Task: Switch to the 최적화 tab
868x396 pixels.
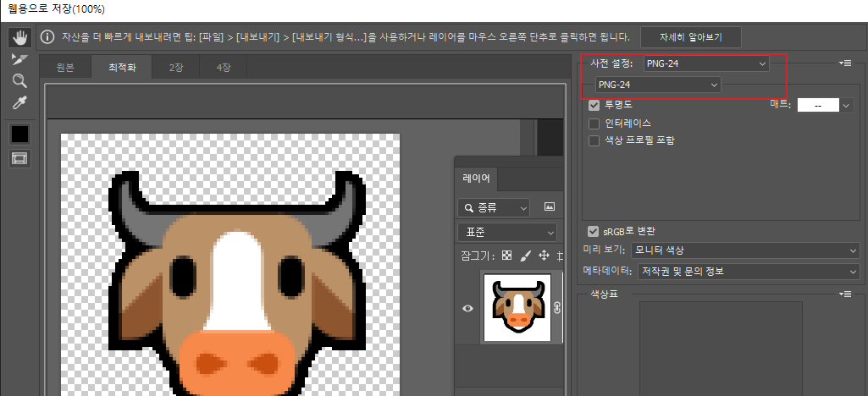Action: pos(122,68)
